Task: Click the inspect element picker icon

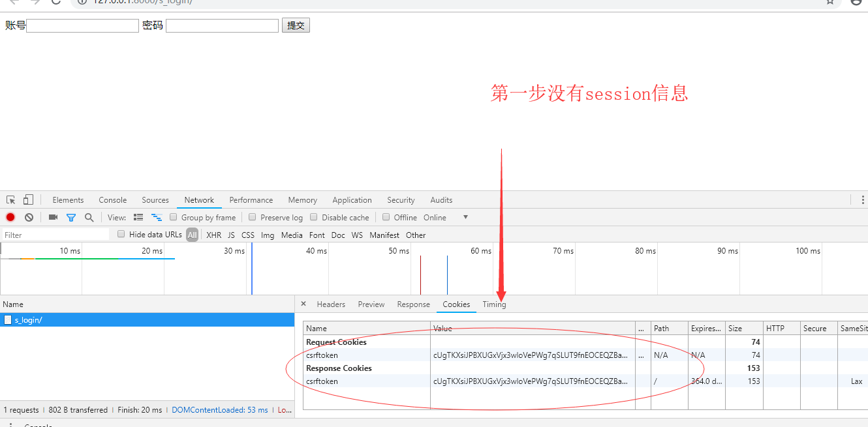Action: tap(11, 200)
